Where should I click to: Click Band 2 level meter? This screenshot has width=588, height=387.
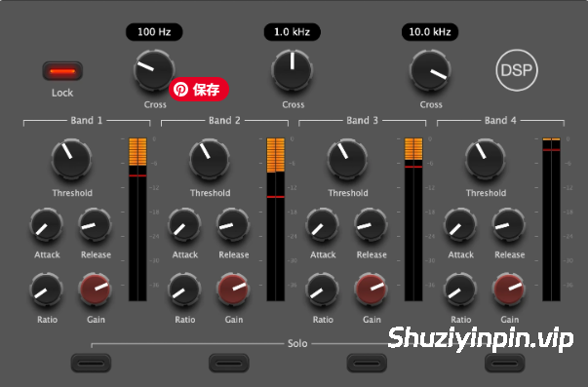tap(276, 219)
